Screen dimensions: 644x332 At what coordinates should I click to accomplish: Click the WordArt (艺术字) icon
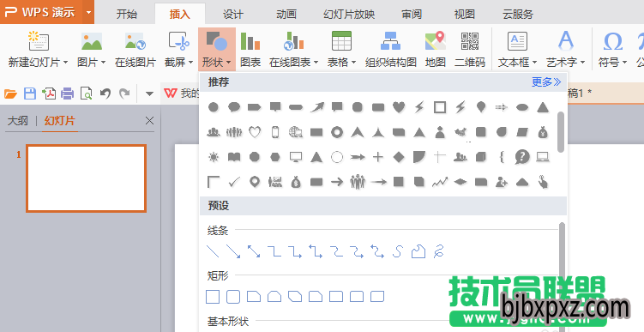(x=566, y=41)
